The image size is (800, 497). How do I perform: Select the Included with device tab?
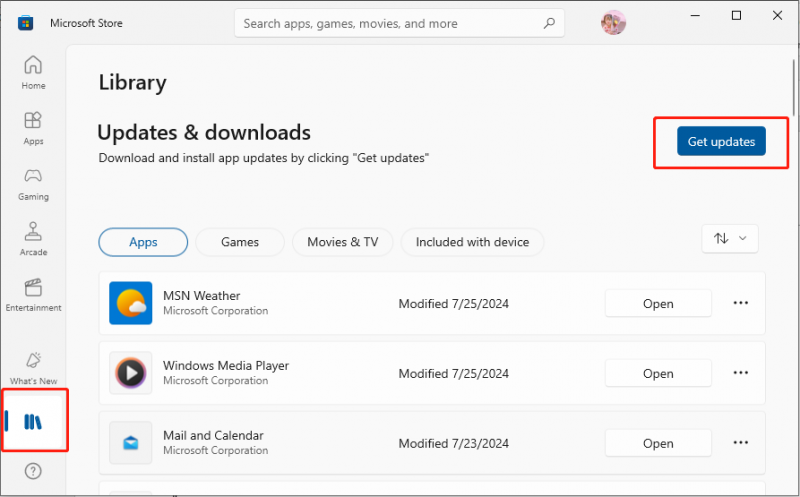point(472,242)
